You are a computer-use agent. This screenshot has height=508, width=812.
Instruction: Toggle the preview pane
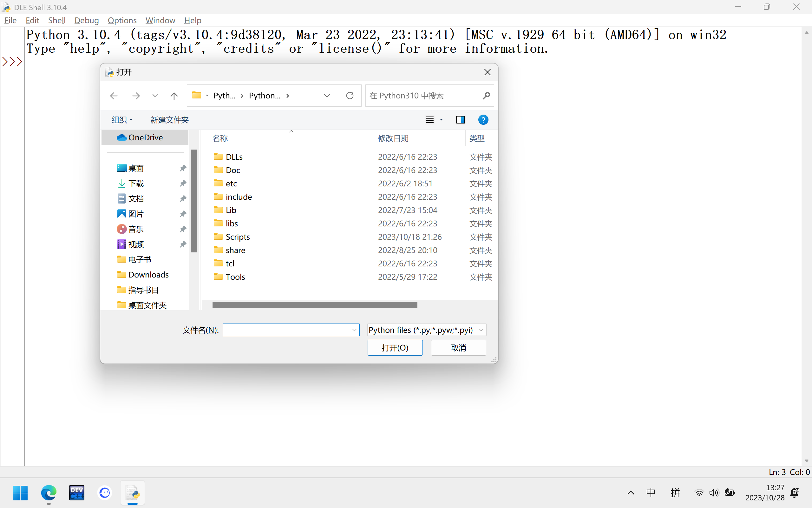[460, 120]
